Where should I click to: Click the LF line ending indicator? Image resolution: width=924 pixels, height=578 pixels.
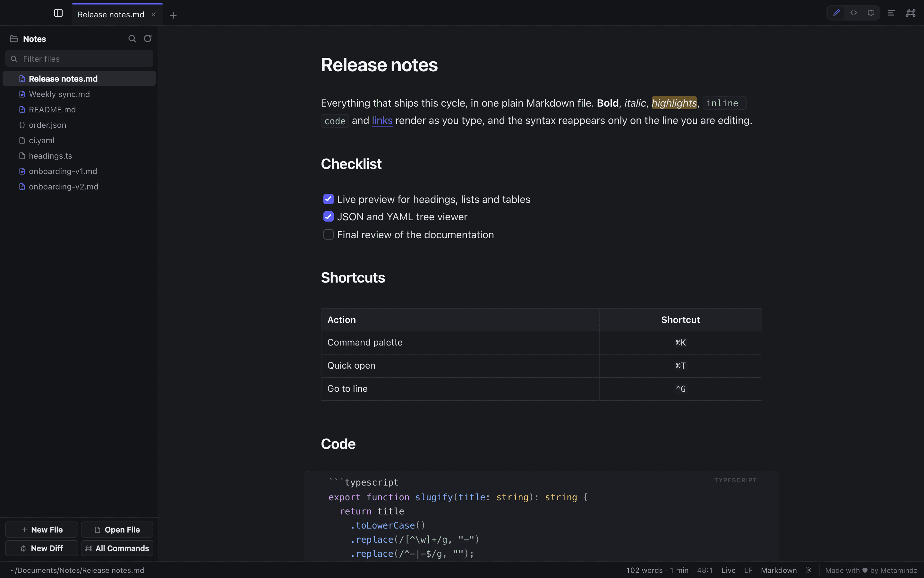coord(748,570)
